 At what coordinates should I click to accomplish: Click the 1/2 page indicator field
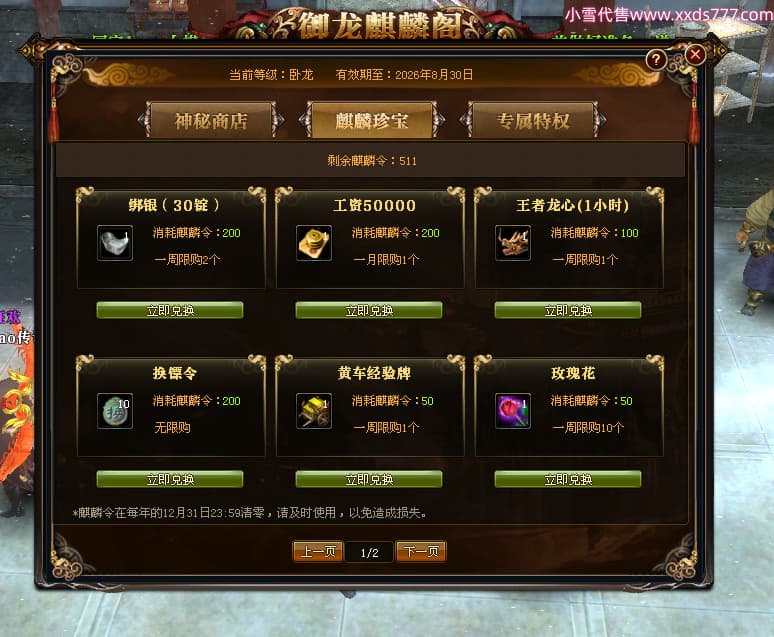pyautogui.click(x=370, y=552)
